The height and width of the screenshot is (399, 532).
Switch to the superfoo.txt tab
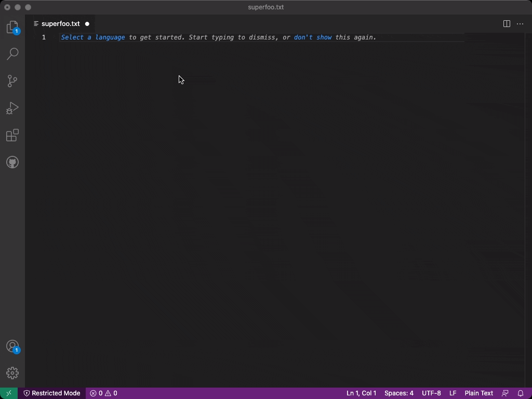click(61, 23)
